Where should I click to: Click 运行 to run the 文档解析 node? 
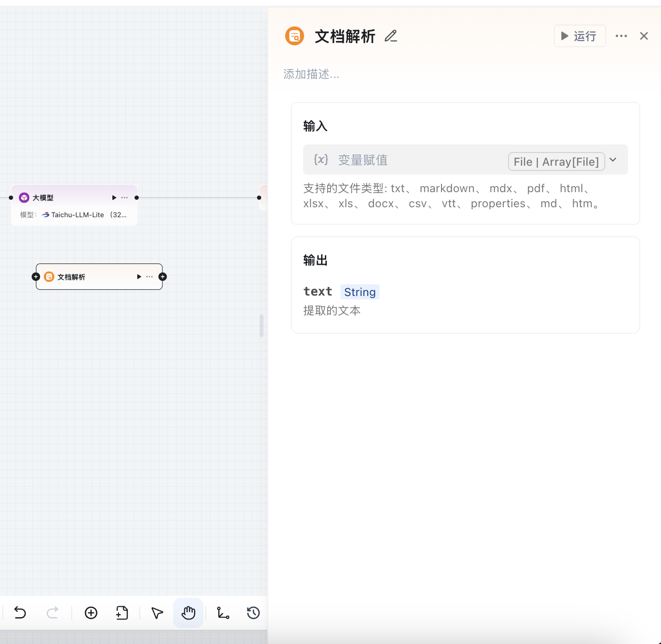coord(579,35)
